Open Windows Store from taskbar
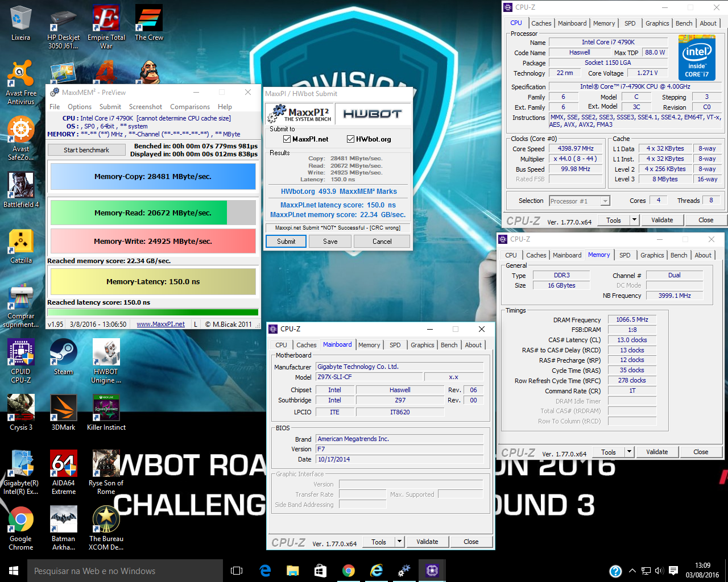Viewport: 728px width, 582px height. click(x=320, y=571)
